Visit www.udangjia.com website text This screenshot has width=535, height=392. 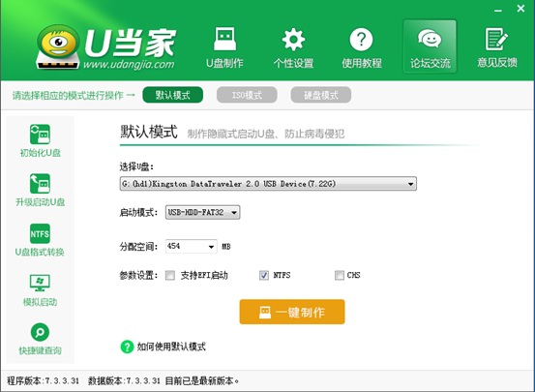tap(129, 64)
